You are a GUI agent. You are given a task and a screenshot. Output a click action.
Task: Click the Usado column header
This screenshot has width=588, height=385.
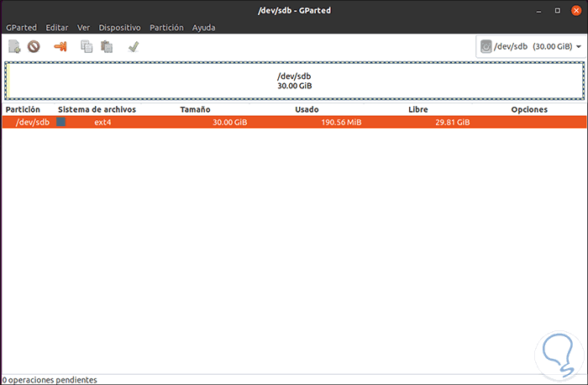(x=307, y=109)
